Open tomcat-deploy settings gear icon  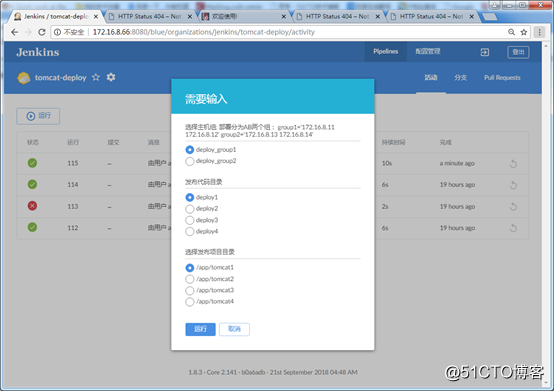(x=111, y=77)
